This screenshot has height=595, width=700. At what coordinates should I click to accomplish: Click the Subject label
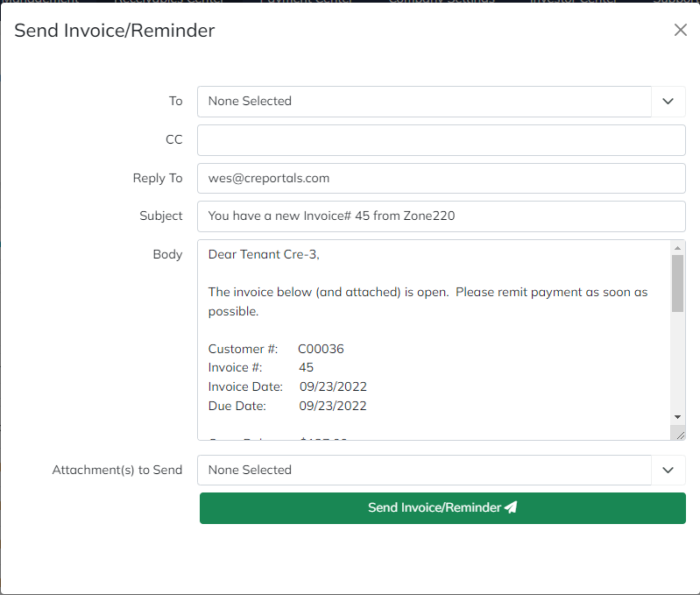coord(161,216)
